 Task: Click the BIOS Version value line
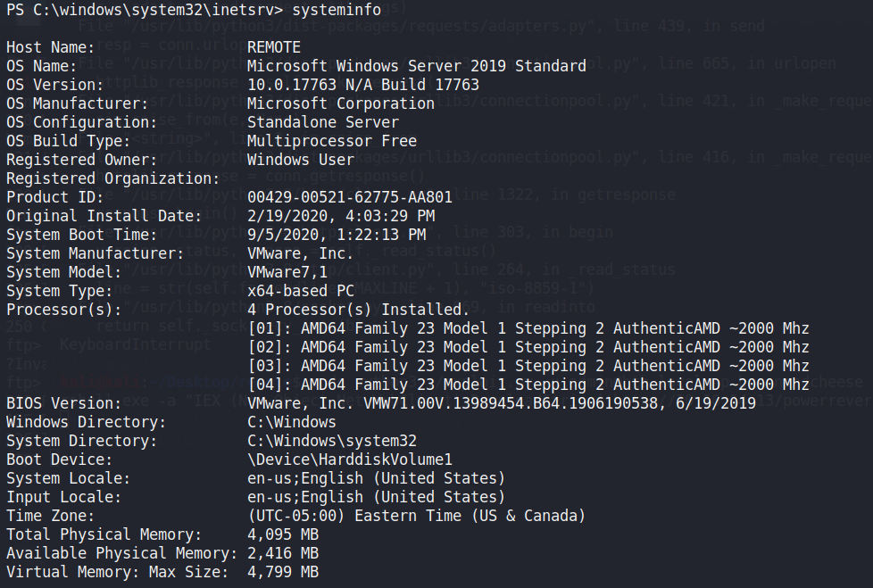501,403
